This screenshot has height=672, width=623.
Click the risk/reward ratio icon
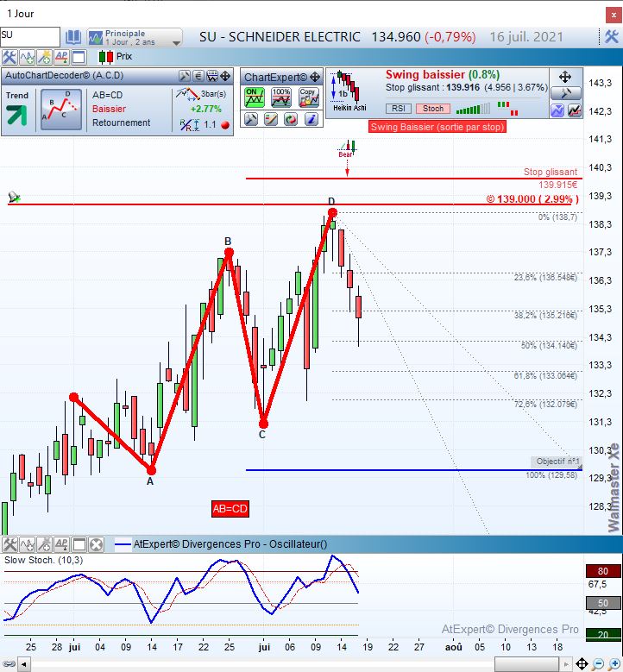pyautogui.click(x=190, y=125)
